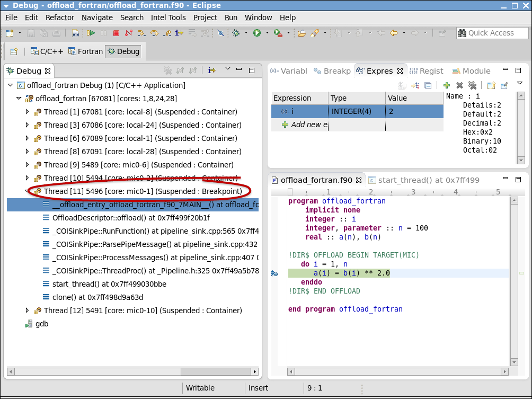
Task: Expand Thread [9] 5489 node
Action: [x=28, y=165]
